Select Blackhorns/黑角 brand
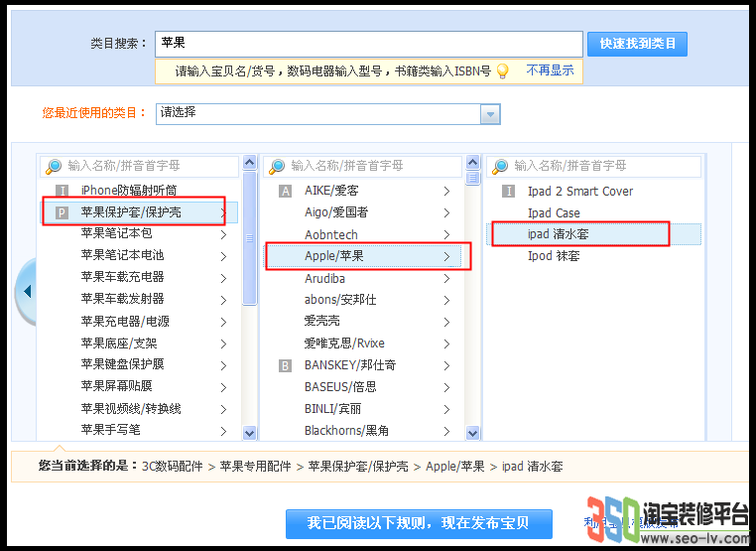The height and width of the screenshot is (551, 756). pyautogui.click(x=346, y=431)
